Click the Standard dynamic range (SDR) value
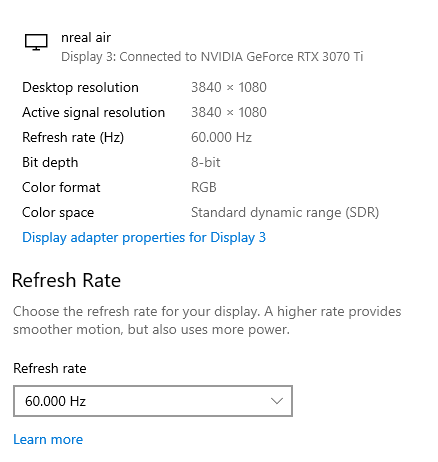Image resolution: width=438 pixels, height=462 pixels. click(x=285, y=213)
